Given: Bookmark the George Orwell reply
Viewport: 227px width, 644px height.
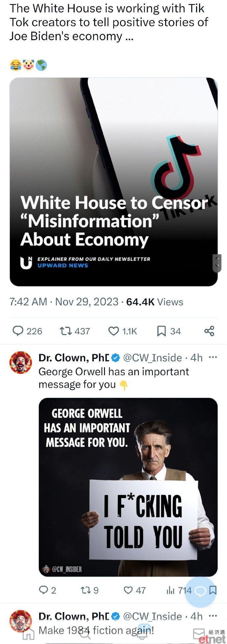Looking at the screenshot, I should click(x=213, y=590).
